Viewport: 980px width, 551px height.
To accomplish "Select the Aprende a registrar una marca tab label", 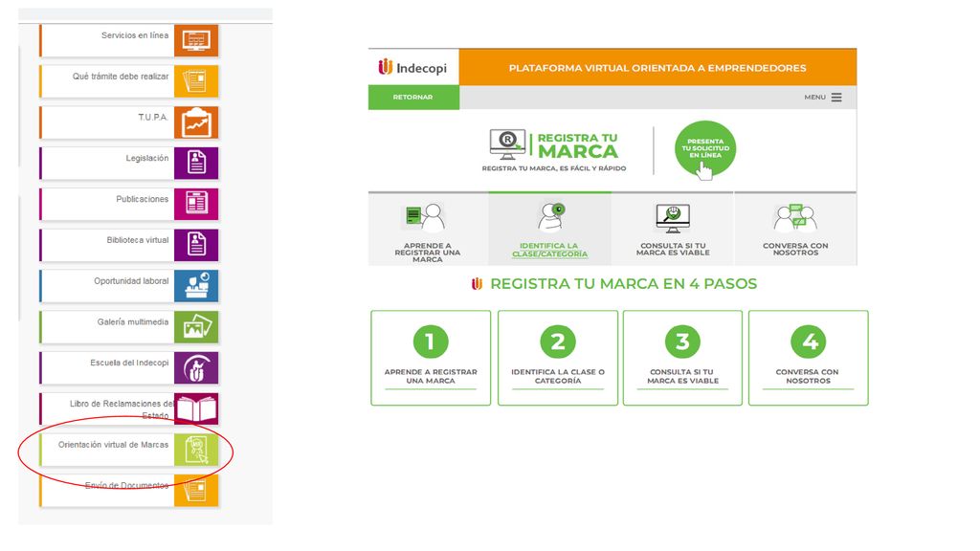I will click(x=428, y=253).
